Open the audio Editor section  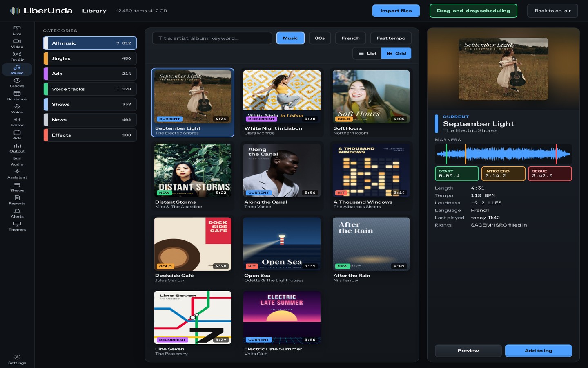pyautogui.click(x=17, y=122)
